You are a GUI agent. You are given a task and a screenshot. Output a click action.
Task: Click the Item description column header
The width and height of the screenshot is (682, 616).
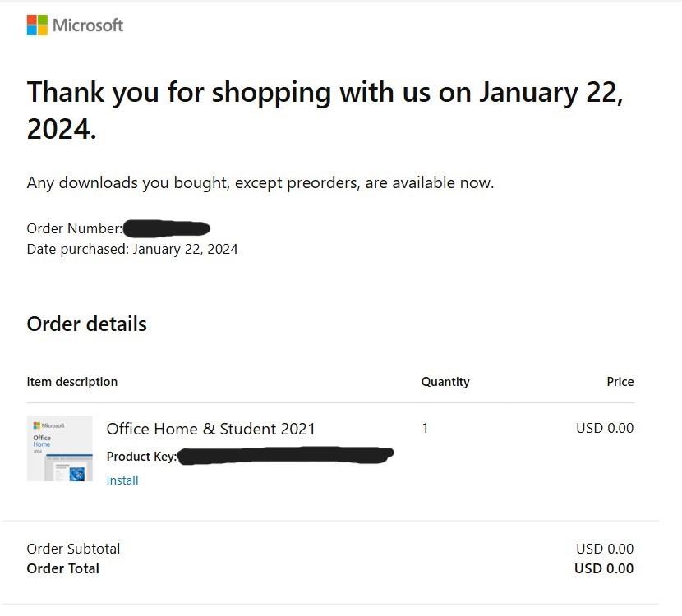pyautogui.click(x=72, y=382)
